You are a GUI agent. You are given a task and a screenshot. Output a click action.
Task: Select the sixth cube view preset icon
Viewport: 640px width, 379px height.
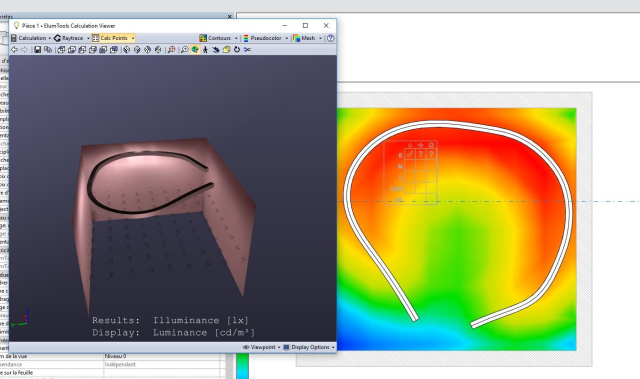pos(114,49)
